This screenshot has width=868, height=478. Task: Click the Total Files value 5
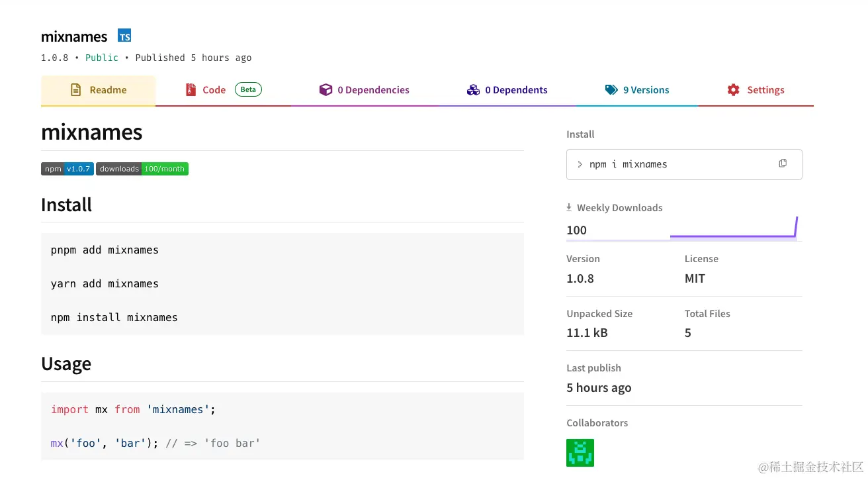coord(688,333)
